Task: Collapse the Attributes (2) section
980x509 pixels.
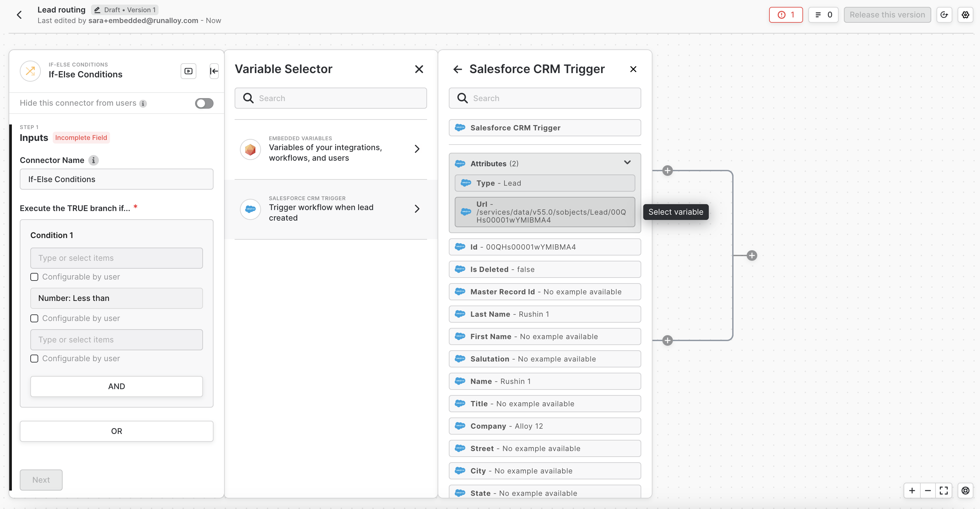Action: coord(627,163)
